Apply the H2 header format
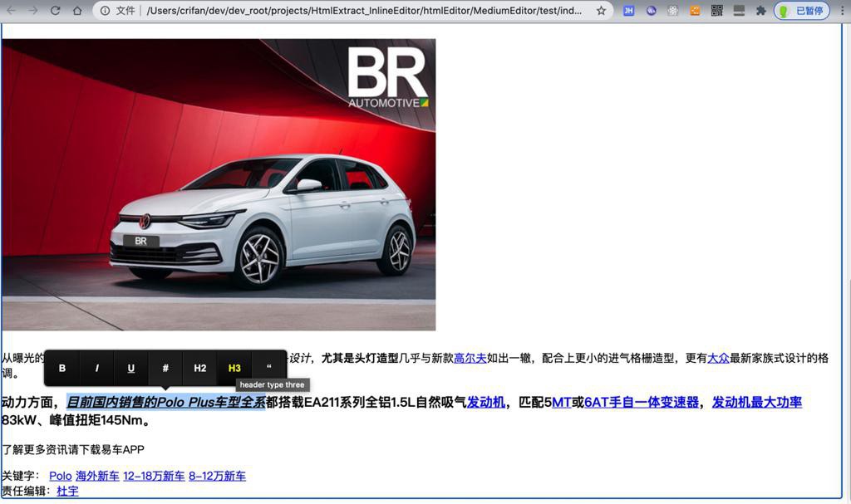Screen dimensions: 851x504 (199, 369)
